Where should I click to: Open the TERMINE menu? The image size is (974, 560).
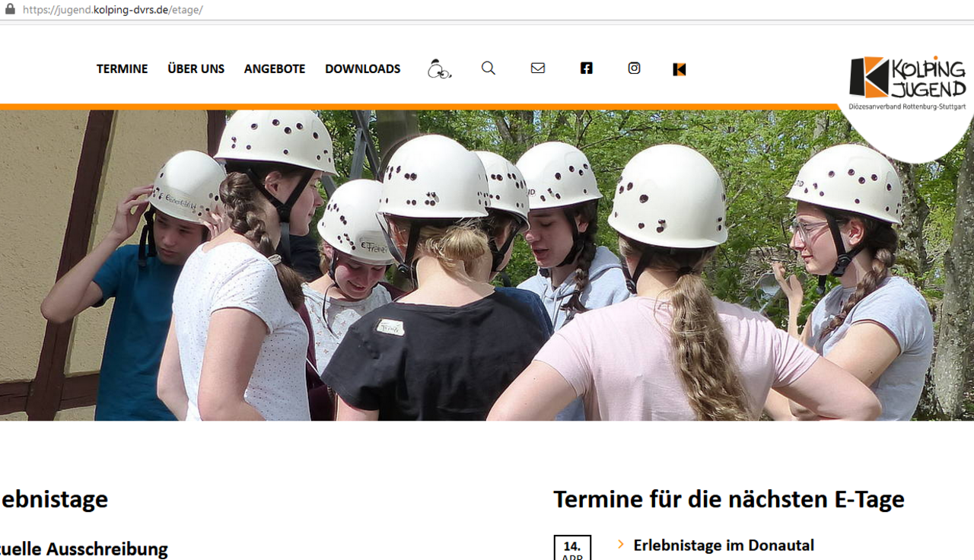coord(122,68)
